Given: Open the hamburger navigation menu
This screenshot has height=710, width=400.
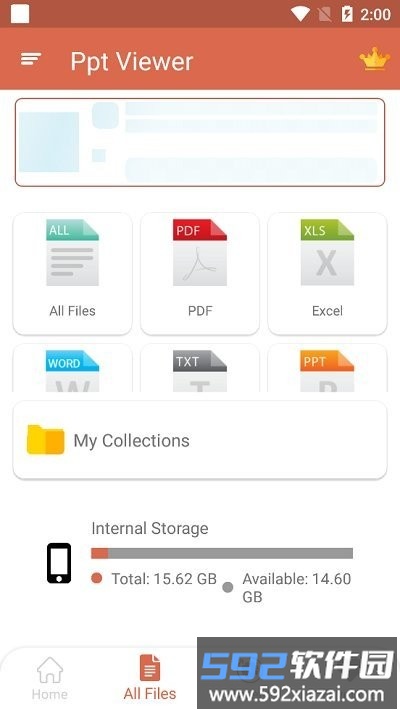Looking at the screenshot, I should point(31,59).
